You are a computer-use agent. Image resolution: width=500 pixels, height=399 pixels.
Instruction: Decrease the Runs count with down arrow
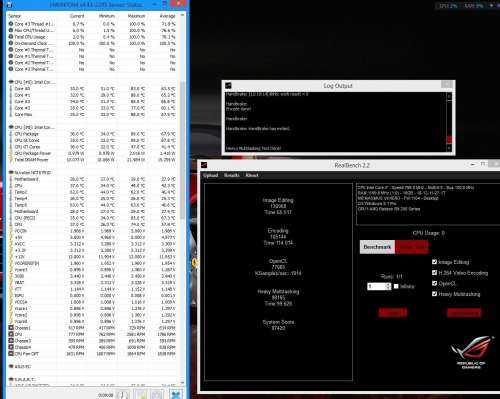coord(388,288)
